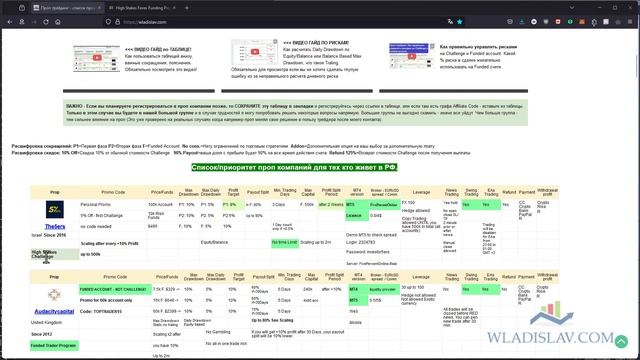Open Firefox View icon in tab bar
Viewport: 640px width, 360px height.
[x=22, y=8]
